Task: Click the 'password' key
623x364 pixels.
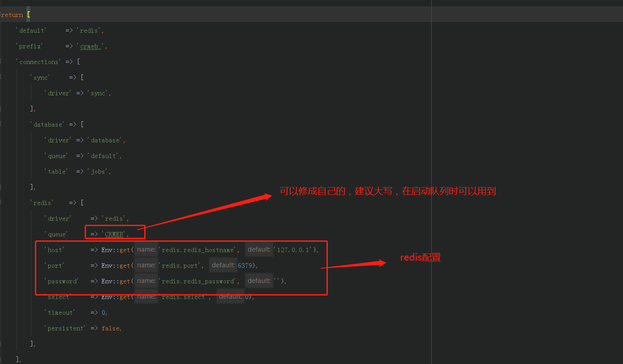Action: 61,281
